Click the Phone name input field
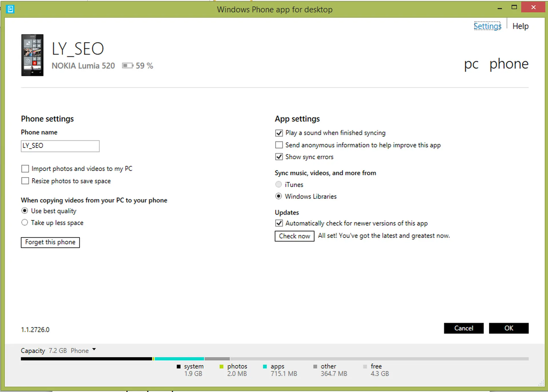Image resolution: width=548 pixels, height=392 pixels. coord(60,146)
